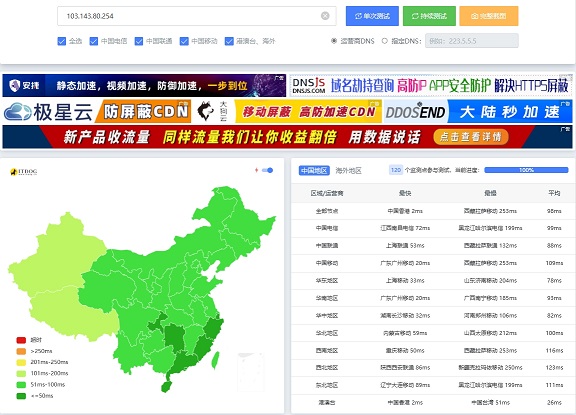Click the small red pin icon near the map switch
Viewport: 576px width, 415px height.
(256, 170)
